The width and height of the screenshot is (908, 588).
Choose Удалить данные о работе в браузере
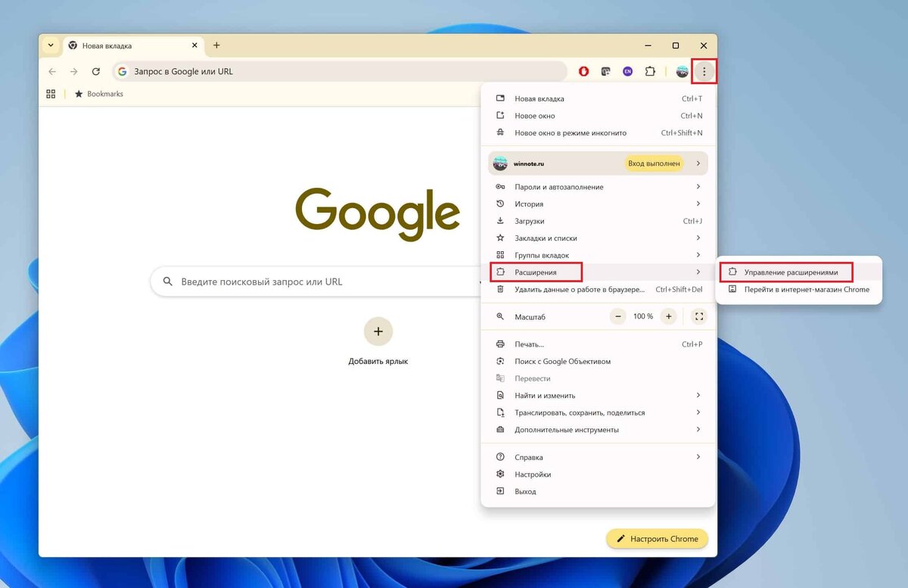pyautogui.click(x=598, y=289)
